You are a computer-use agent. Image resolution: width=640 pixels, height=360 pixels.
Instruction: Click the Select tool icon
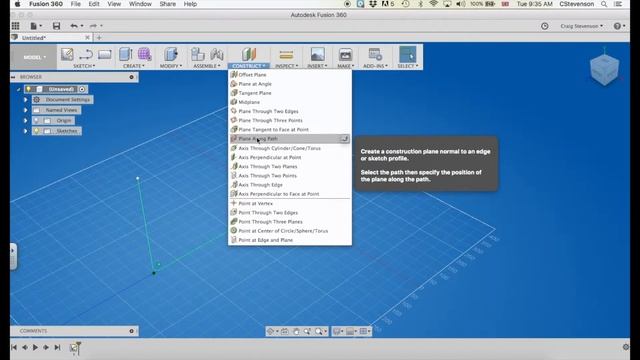click(407, 54)
